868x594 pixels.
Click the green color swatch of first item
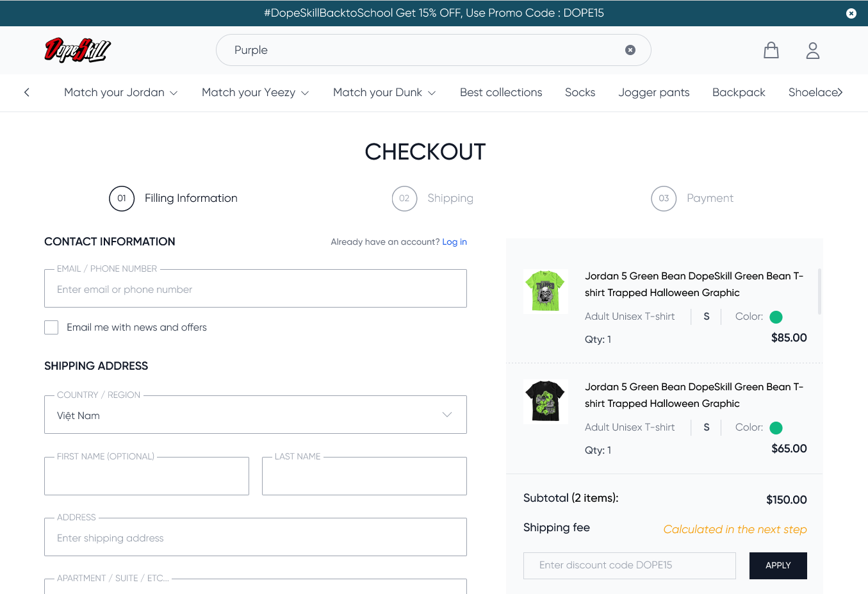(x=776, y=317)
